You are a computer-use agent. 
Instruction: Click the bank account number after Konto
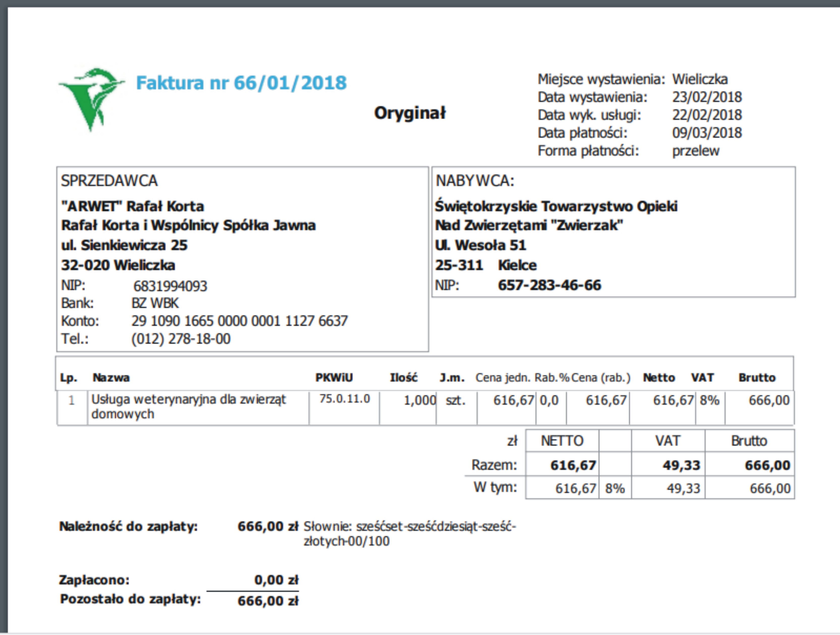point(239,321)
